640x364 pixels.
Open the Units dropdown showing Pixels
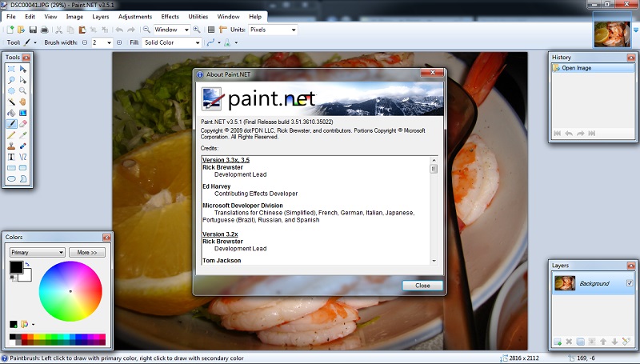tap(272, 30)
